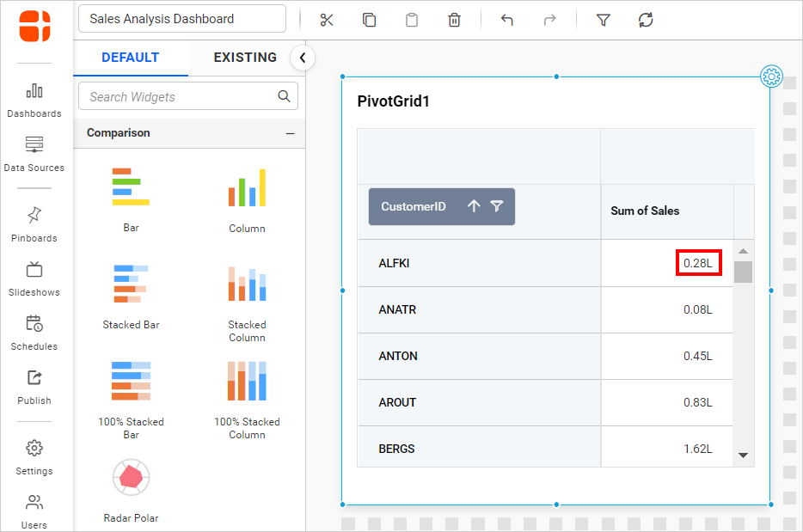Viewport: 803px width, 532px height.
Task: Go to Data Sources in sidebar
Action: point(34,153)
